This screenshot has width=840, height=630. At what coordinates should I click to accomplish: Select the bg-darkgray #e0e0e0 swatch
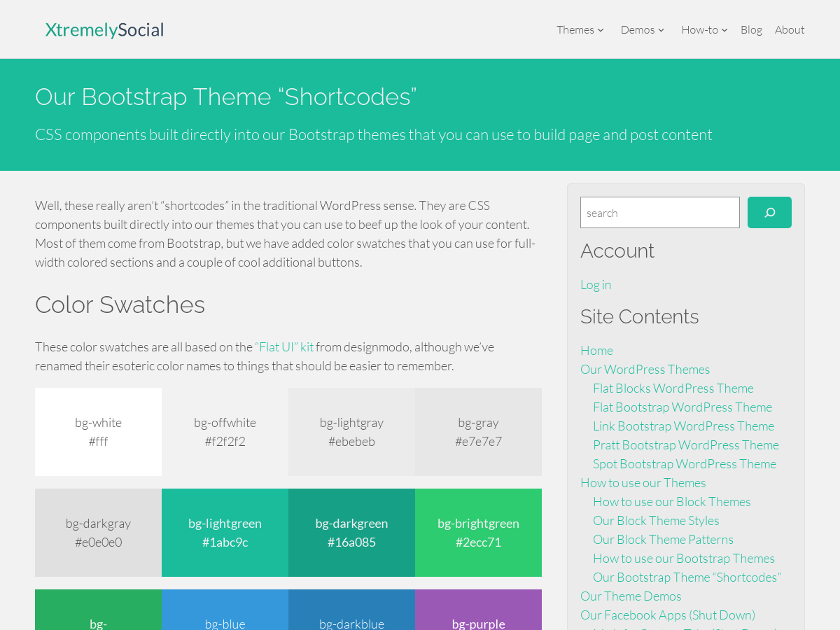[x=98, y=533]
